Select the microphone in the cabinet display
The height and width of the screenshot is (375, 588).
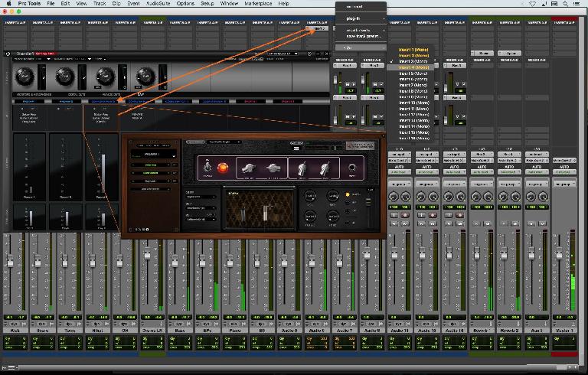(x=266, y=212)
